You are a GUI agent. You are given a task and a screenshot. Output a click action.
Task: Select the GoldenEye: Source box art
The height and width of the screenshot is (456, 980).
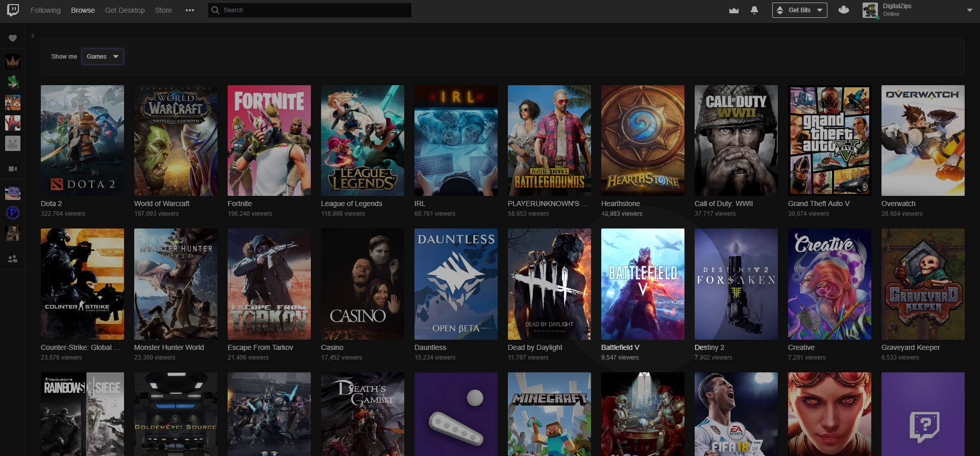pos(176,414)
